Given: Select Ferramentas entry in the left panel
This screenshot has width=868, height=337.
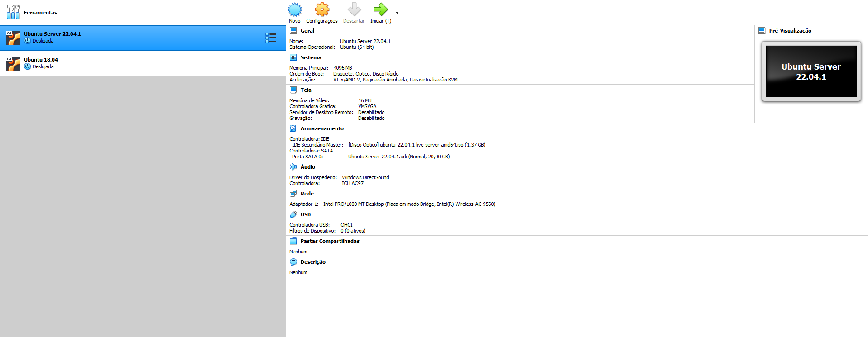Looking at the screenshot, I should tap(143, 13).
